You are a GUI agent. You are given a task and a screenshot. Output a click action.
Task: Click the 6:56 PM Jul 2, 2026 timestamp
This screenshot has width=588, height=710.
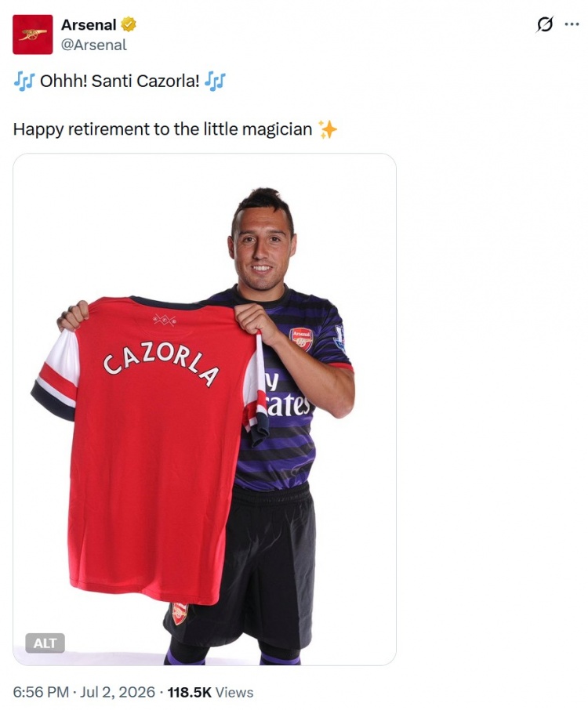(x=84, y=692)
